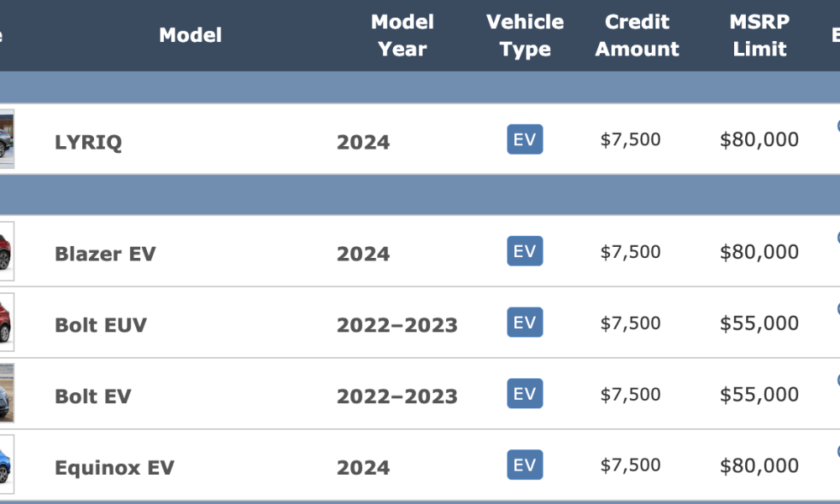
Task: Select the Blazer EV model name
Action: (106, 254)
